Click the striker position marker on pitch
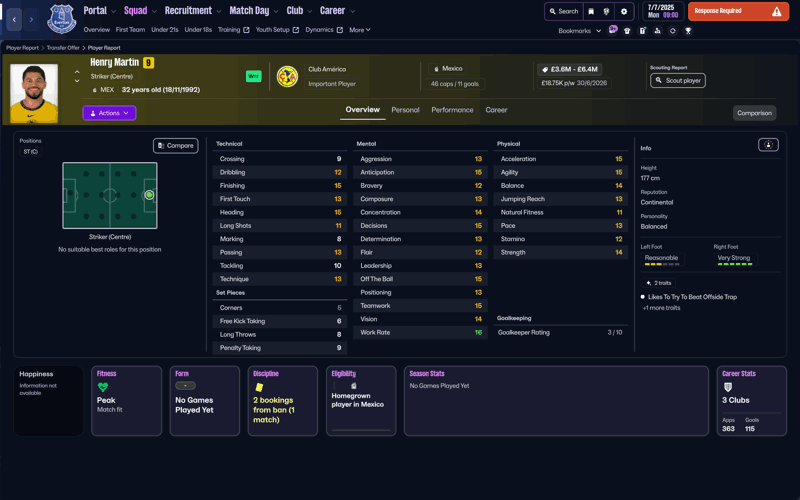Viewport: 800px width, 500px height. [149, 195]
